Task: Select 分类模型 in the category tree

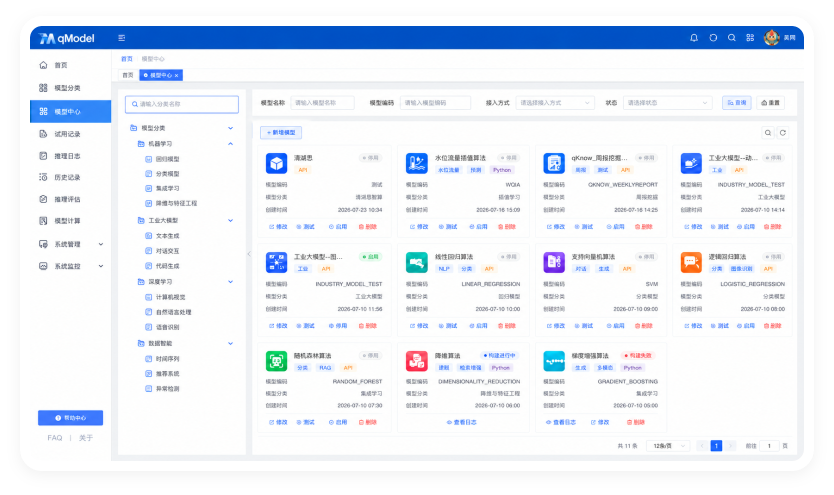Action: tap(167, 174)
